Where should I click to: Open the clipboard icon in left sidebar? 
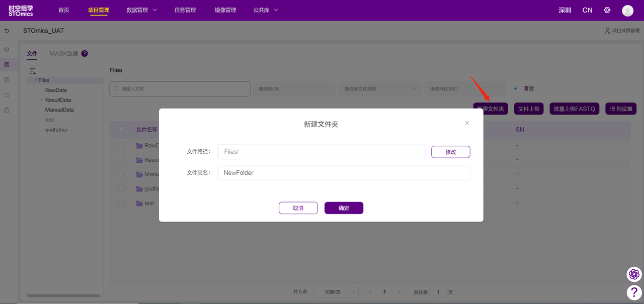point(7,110)
